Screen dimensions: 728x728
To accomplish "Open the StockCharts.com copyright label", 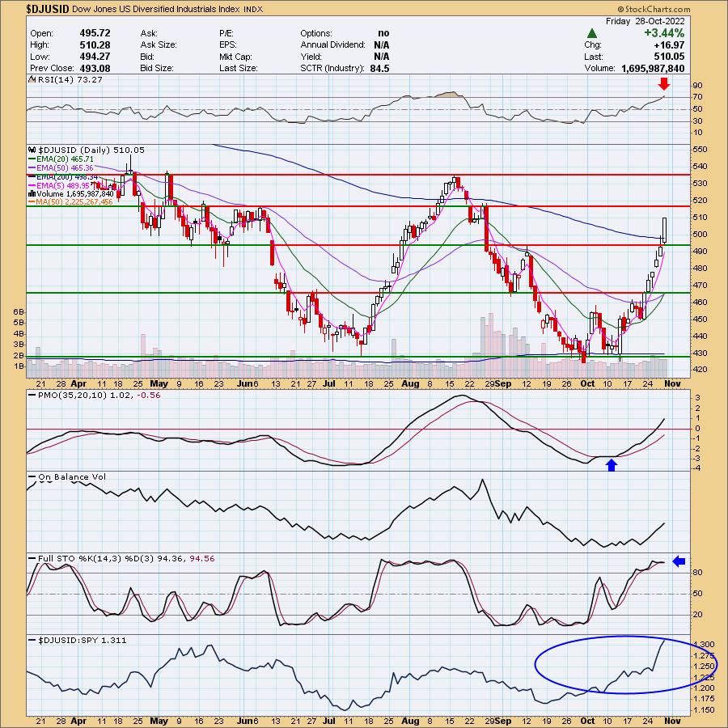I will pos(654,9).
